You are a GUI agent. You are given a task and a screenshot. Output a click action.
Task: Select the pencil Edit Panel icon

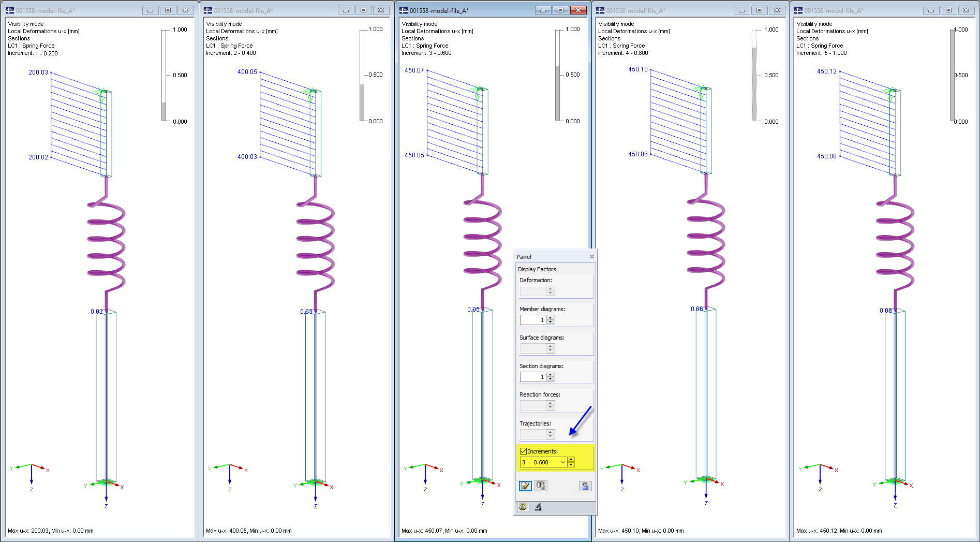click(525, 486)
